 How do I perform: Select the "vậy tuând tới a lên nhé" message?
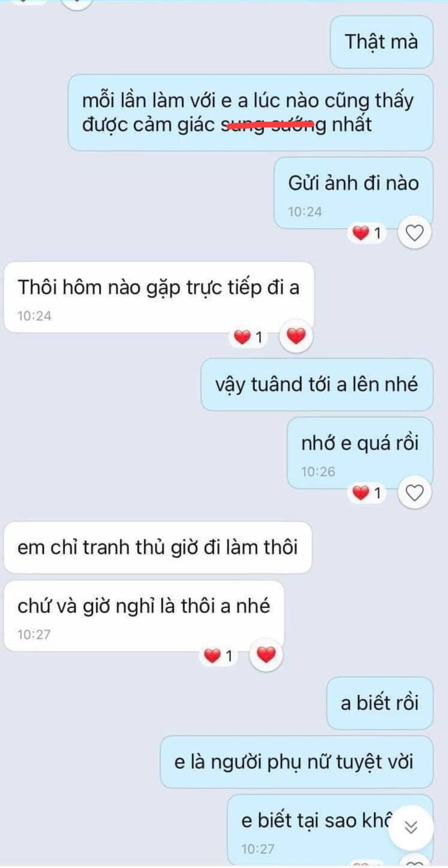pos(317,384)
